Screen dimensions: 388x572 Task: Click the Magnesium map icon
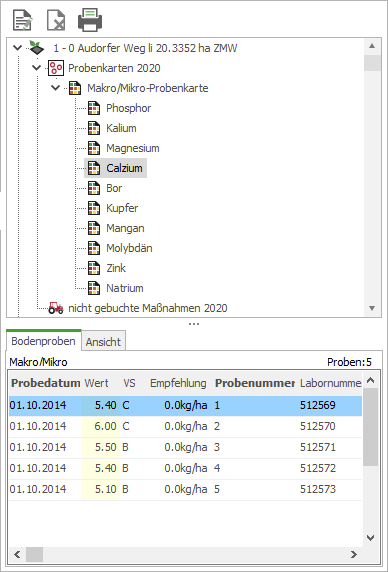point(94,148)
